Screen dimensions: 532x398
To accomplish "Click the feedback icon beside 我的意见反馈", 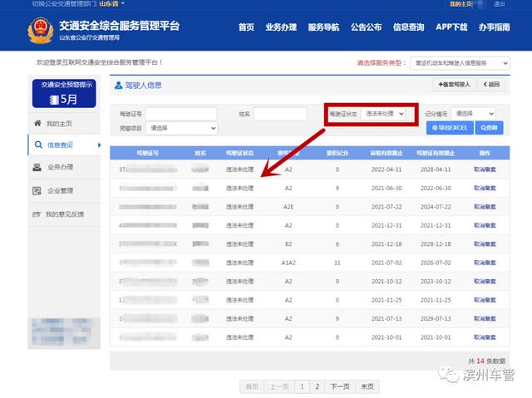I will point(36,214).
